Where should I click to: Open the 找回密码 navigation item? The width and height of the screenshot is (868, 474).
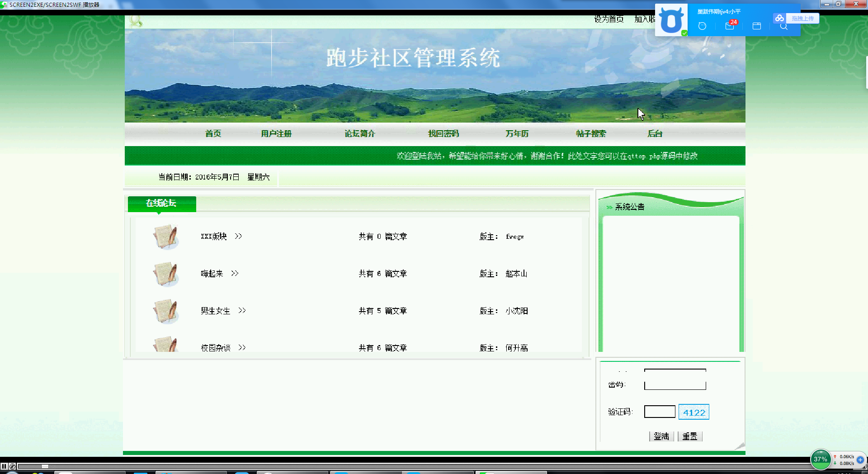coord(443,133)
